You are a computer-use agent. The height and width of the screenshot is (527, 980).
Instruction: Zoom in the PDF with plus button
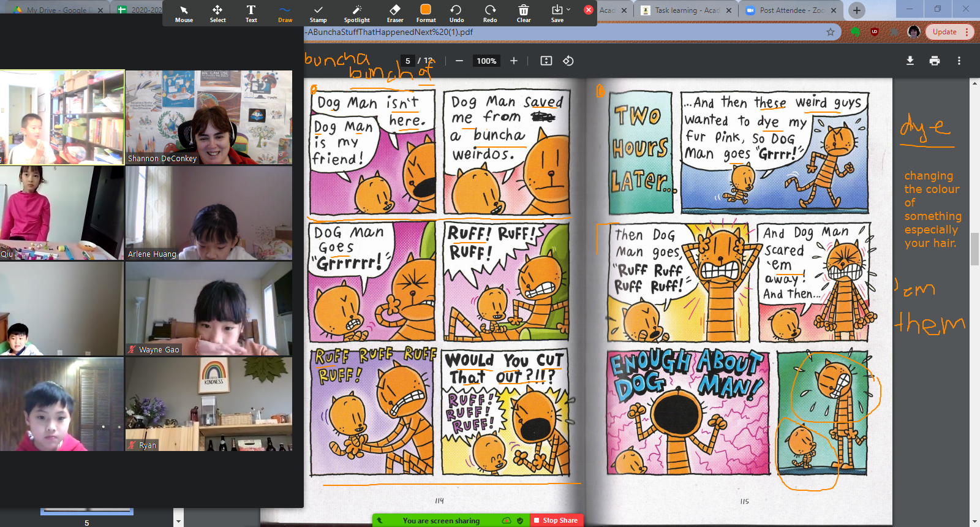(x=514, y=61)
